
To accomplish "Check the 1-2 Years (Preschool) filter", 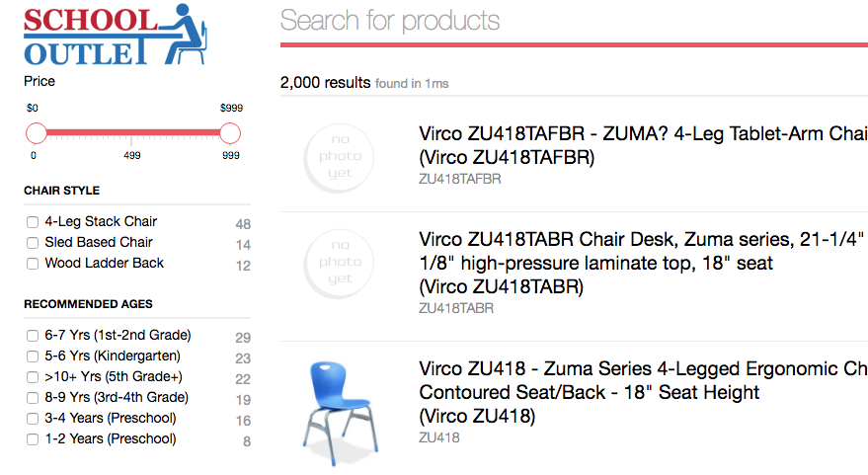I will pyautogui.click(x=33, y=439).
